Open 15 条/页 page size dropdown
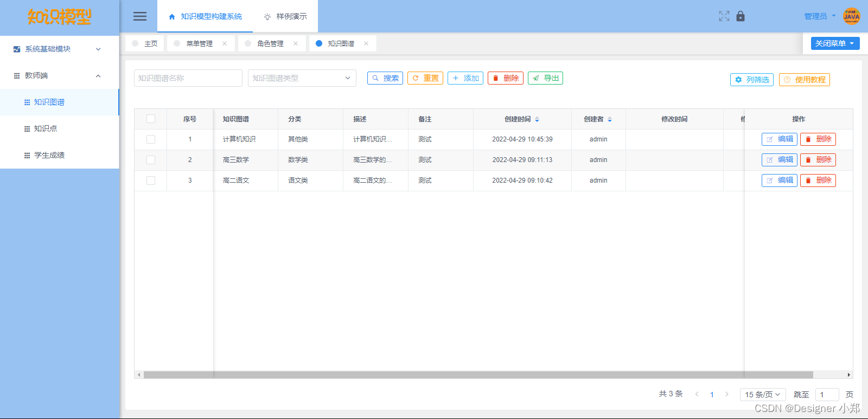 point(762,395)
